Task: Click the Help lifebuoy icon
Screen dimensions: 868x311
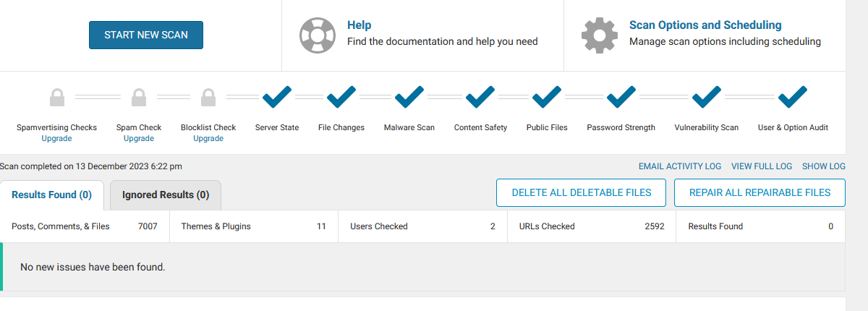Action: tap(318, 34)
